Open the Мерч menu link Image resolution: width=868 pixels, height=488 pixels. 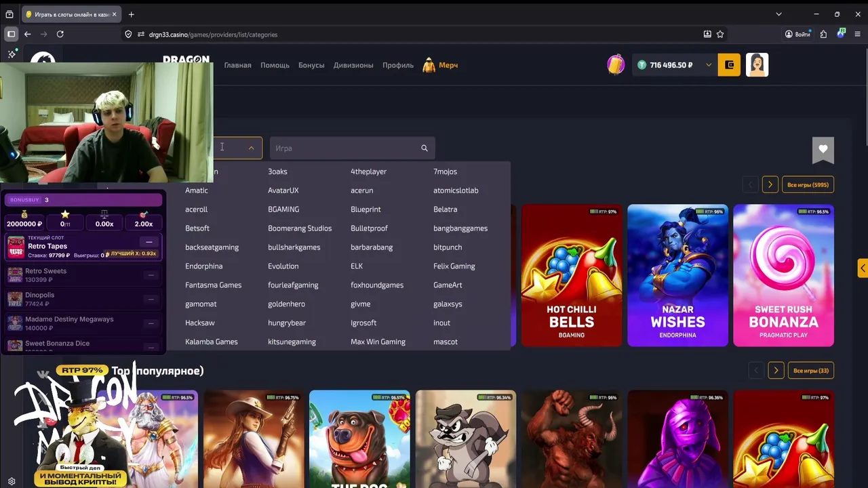pyautogui.click(x=448, y=65)
